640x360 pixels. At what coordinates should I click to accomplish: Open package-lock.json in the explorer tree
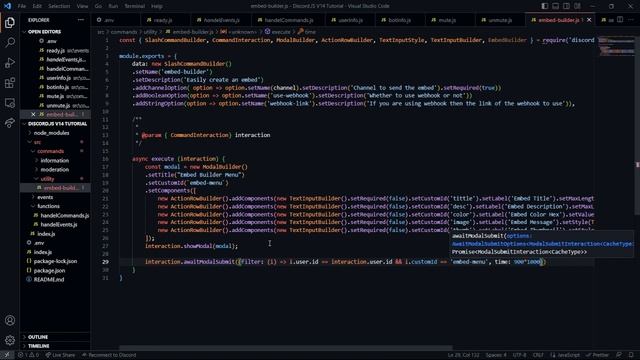tap(55, 261)
